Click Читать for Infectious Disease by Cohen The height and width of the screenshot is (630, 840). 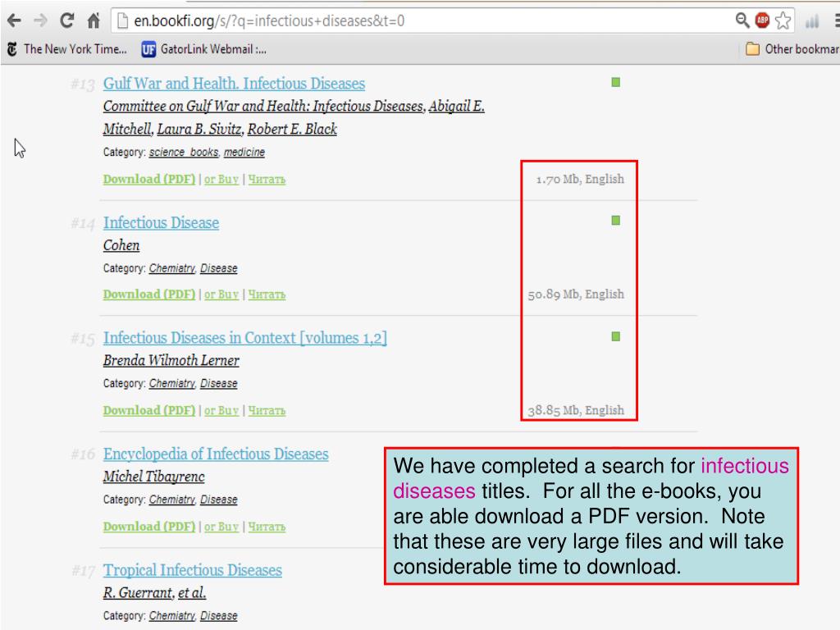267,294
